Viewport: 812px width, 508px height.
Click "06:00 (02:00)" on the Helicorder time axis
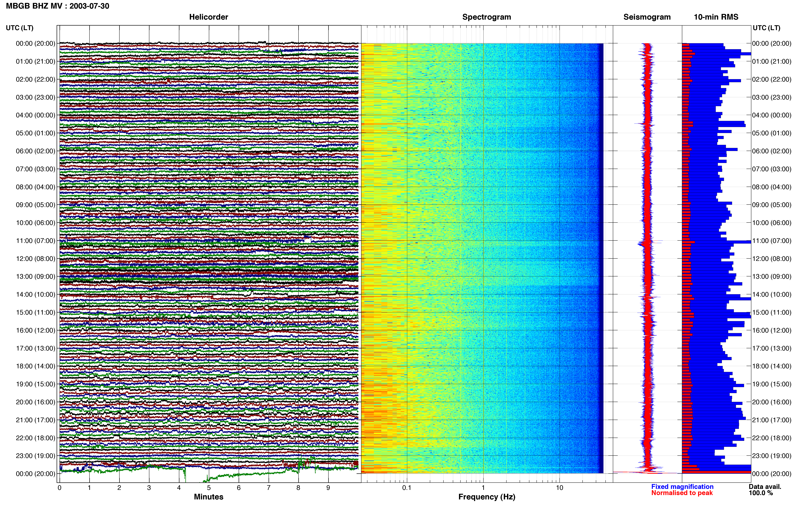36,151
